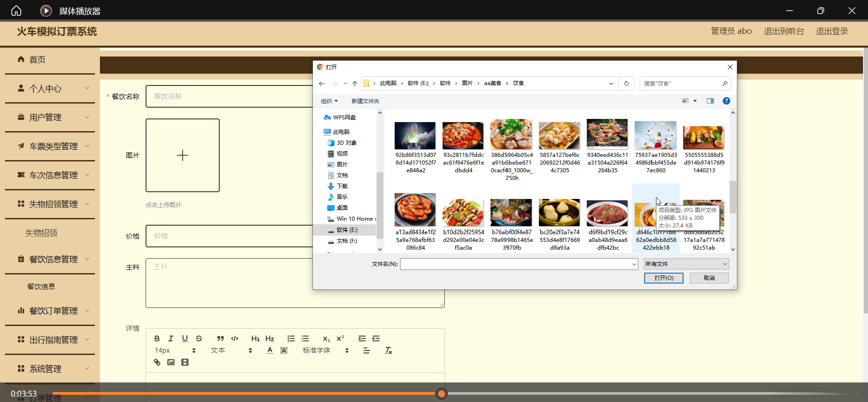
Task: Apply underline in the rich text editor
Action: [185, 339]
